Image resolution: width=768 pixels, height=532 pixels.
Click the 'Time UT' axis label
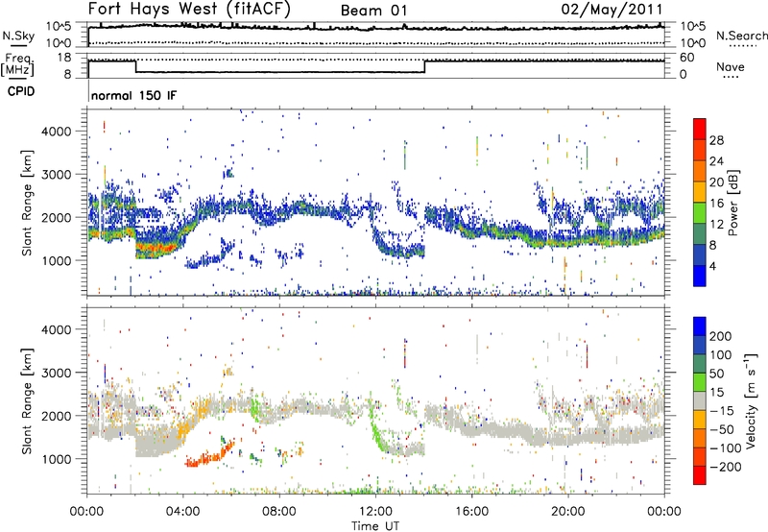(x=375, y=526)
